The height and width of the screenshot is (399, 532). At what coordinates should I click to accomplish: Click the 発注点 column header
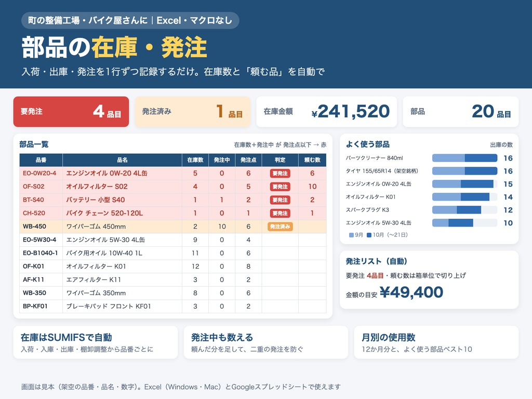click(248, 160)
